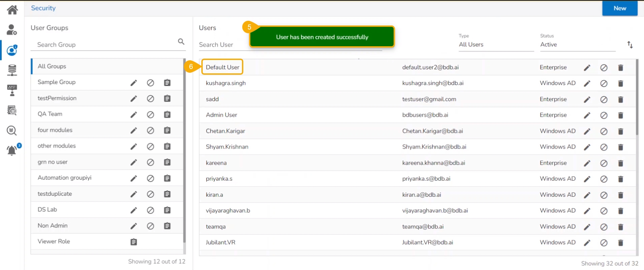Edit the kareena user with pencil icon
The image size is (644, 270).
tap(587, 163)
